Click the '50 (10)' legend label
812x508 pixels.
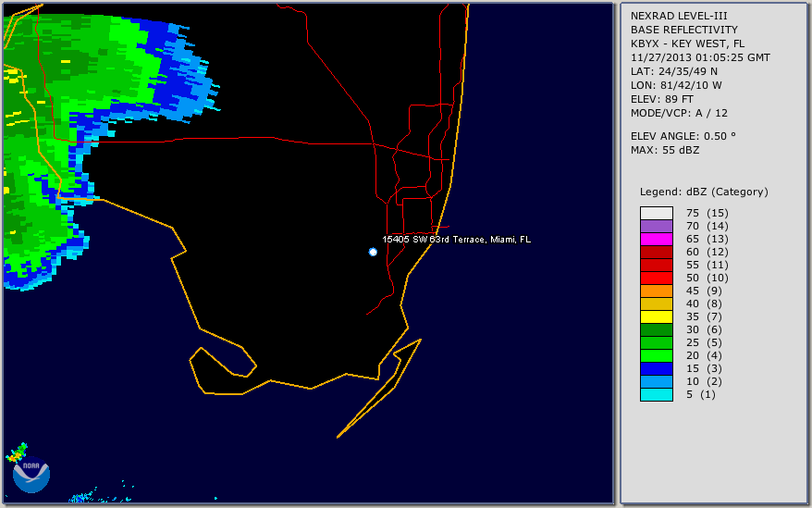pyautogui.click(x=707, y=278)
